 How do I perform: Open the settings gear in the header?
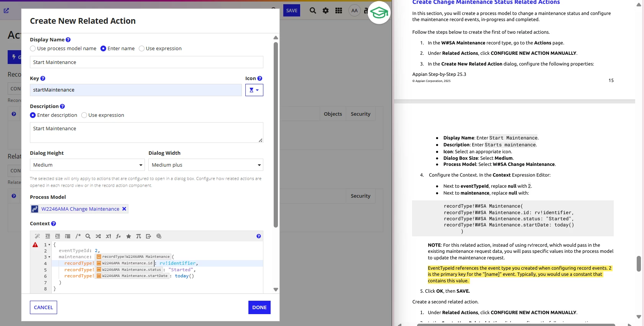coord(325,11)
